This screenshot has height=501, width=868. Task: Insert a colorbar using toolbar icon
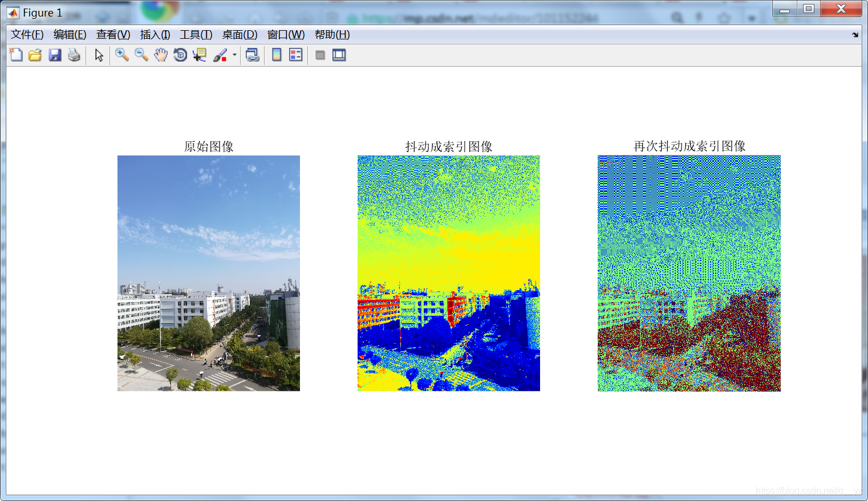[x=277, y=55]
